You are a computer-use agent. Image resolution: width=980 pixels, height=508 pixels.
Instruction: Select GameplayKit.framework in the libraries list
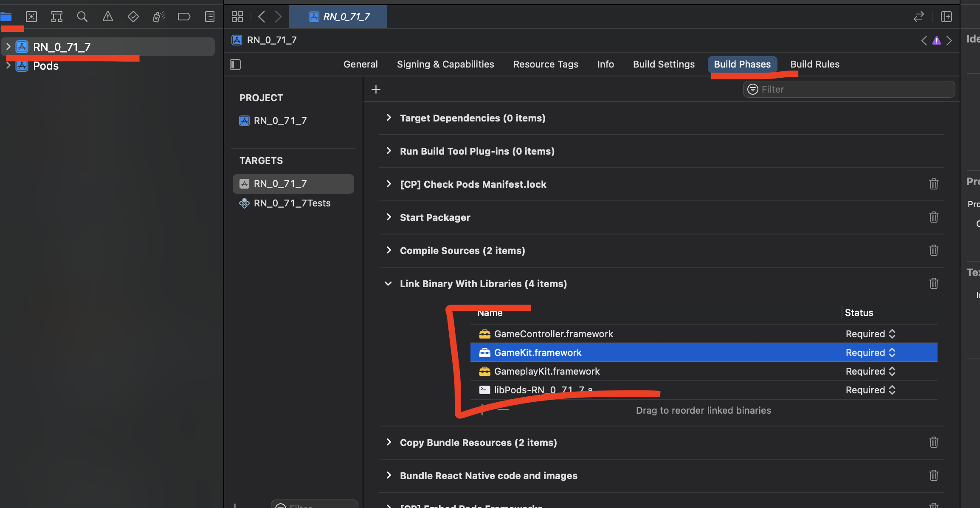546,371
